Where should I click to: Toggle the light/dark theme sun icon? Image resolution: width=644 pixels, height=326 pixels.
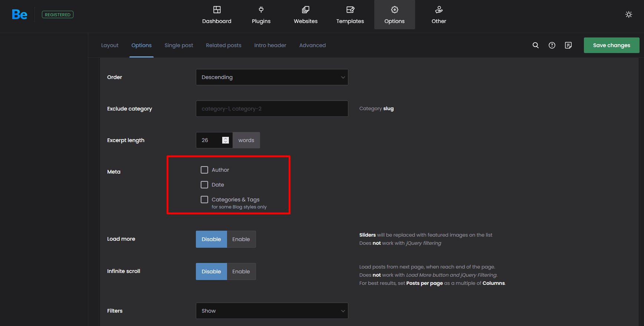point(628,14)
